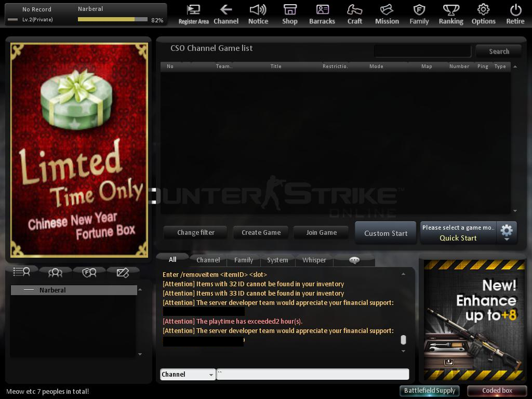Viewport: 532px width, 399px height.
Task: Open the Enhance up to +8 banner
Action: [474, 320]
